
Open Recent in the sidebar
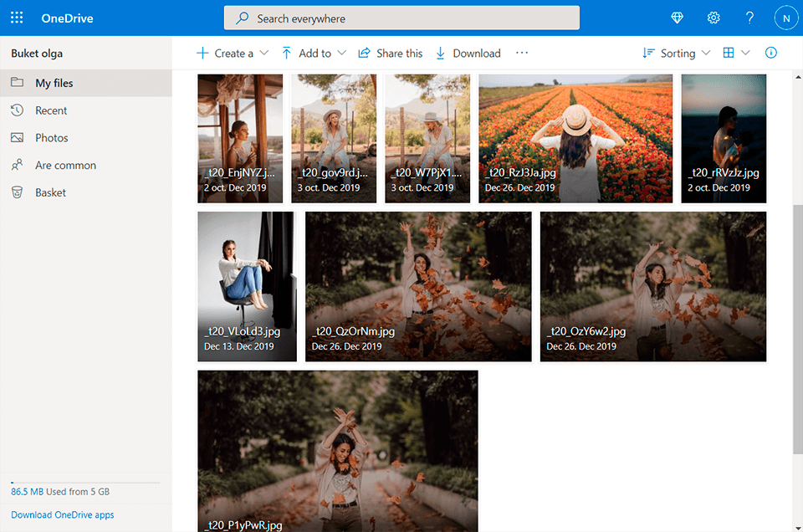(86, 110)
